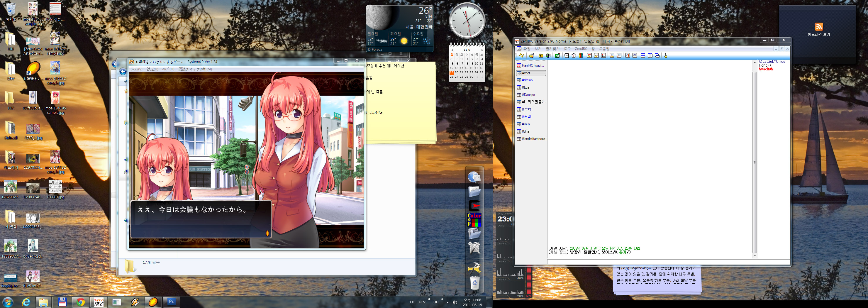Open the options hammer icon in ZeroIRC toolbar
This screenshot has width=868, height=308.
coord(531,56)
